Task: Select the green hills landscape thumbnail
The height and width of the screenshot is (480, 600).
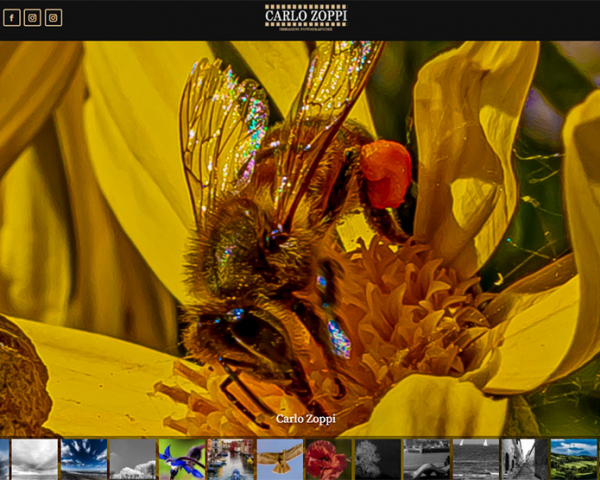Action: click(x=574, y=459)
